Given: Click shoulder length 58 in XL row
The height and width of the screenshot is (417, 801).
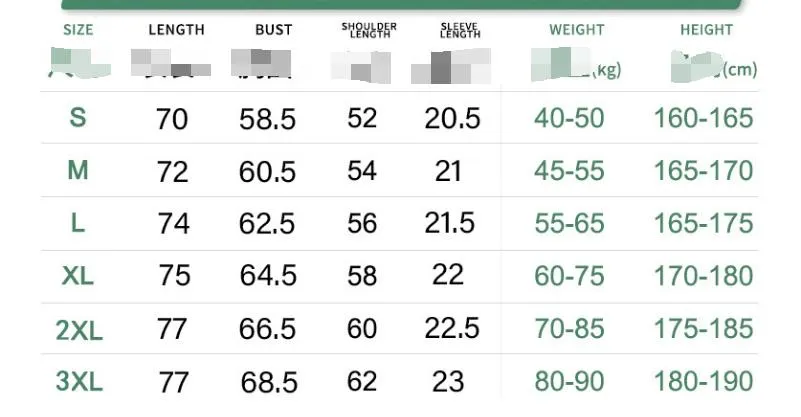Looking at the screenshot, I should coord(362,276).
